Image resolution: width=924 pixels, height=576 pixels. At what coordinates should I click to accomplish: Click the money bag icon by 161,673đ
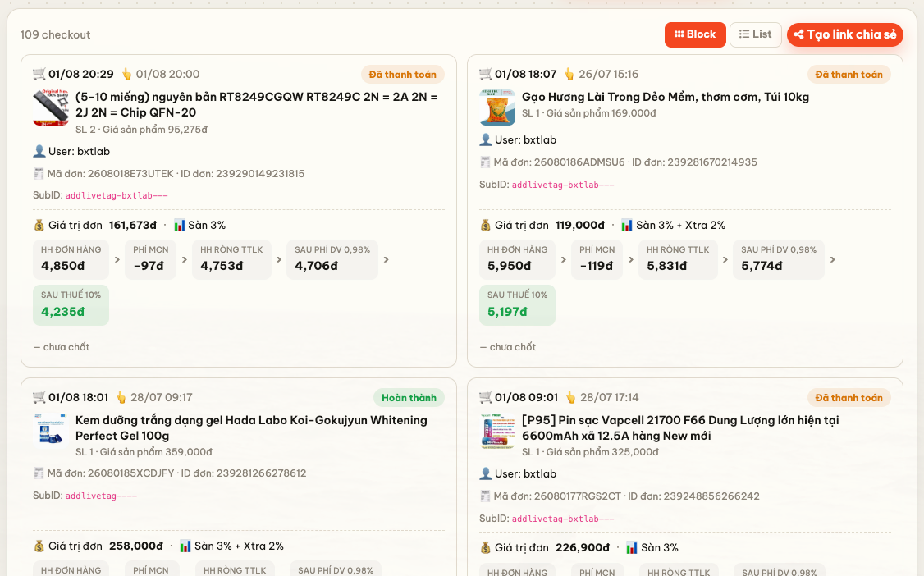[39, 226]
